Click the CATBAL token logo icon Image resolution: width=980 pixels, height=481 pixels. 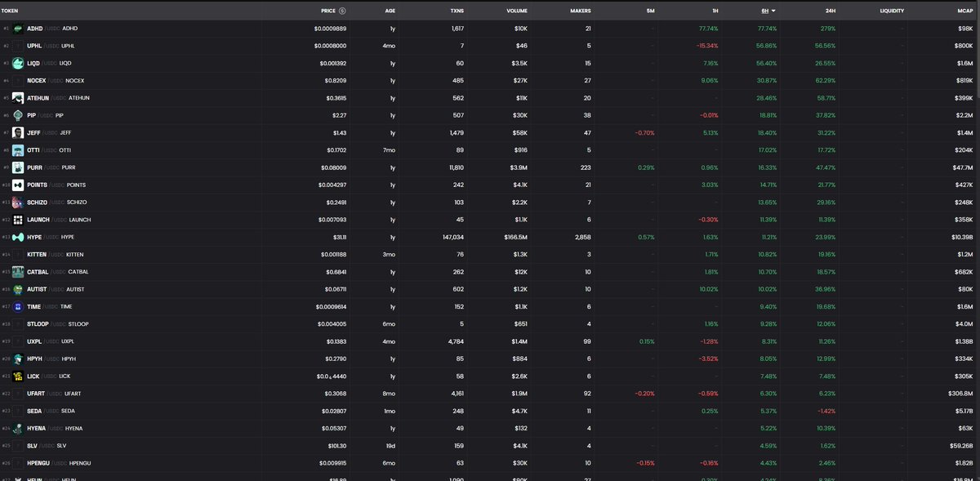coord(18,271)
